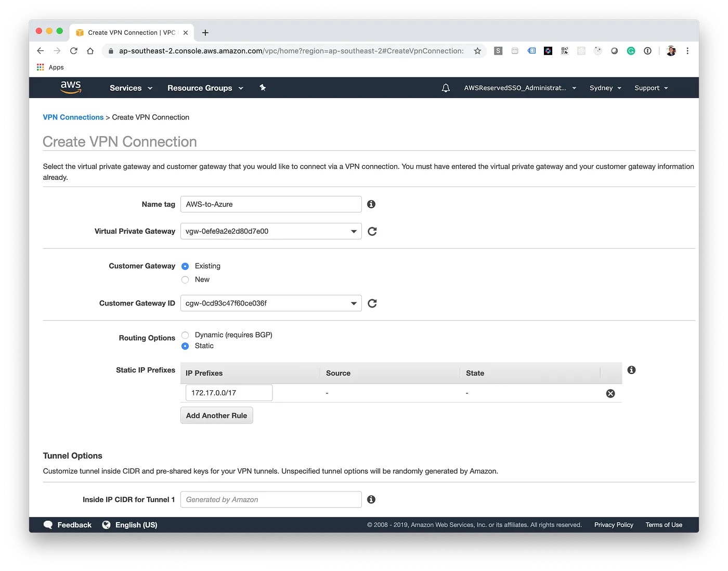This screenshot has width=728, height=571.
Task: Click the Inside IP CIDR for Tunnel 1 field
Action: (271, 499)
